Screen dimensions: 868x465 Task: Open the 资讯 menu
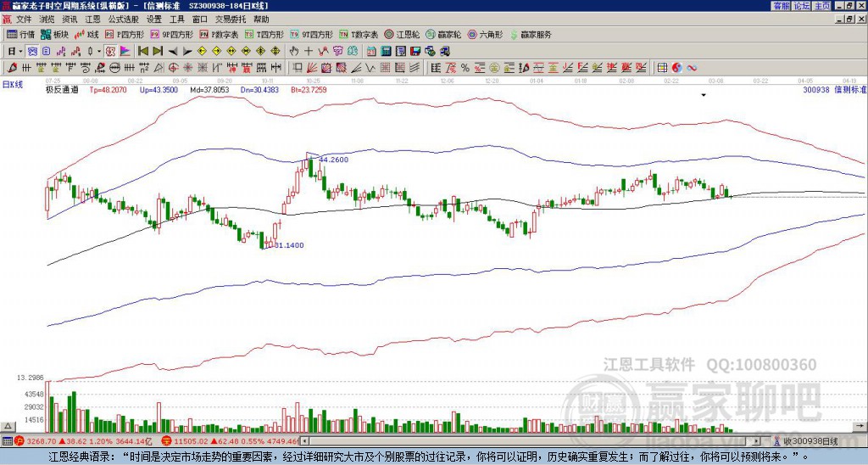70,20
